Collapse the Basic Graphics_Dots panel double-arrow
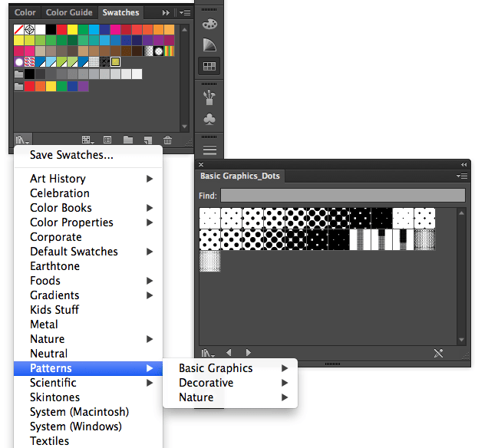 pos(463,165)
